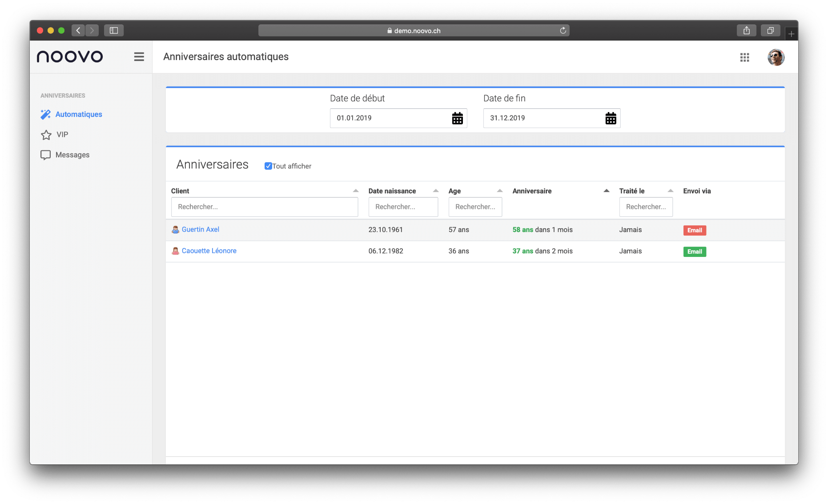Viewport: 828px width, 504px height.
Task: Uncheck the Tout afficher checkbox
Action: pyautogui.click(x=268, y=166)
